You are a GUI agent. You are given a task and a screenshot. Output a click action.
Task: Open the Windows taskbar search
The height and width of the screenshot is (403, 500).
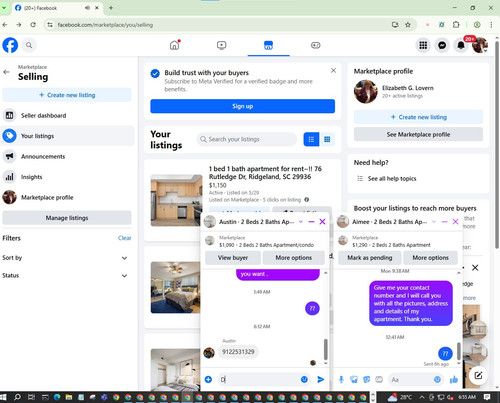click(17, 397)
